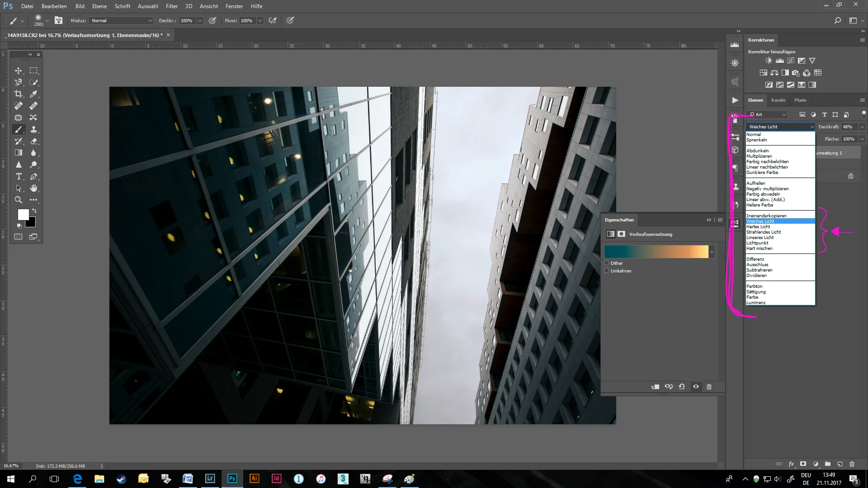Toggle adjustment layer filter in Ebenen

(x=813, y=115)
